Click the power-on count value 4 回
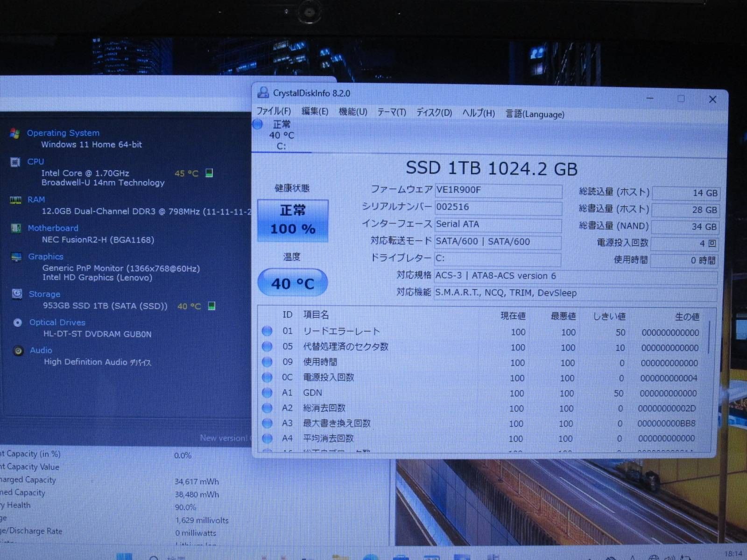747x560 pixels. 684,244
